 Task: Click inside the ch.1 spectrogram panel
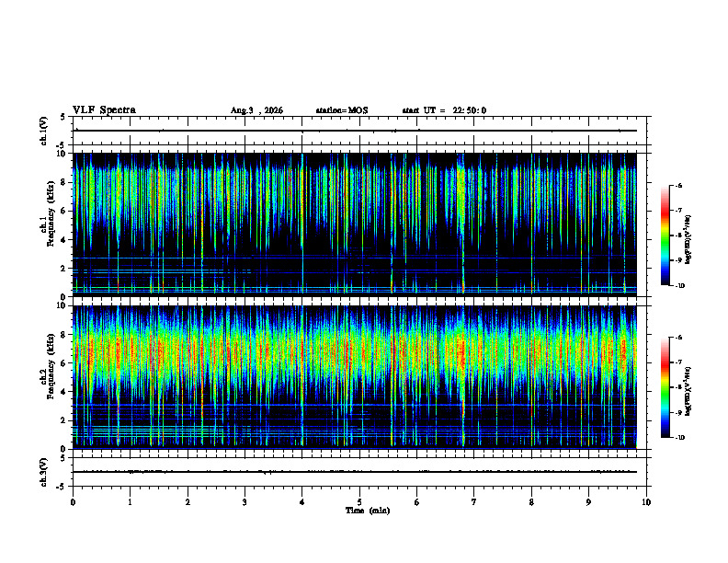[x=355, y=224]
